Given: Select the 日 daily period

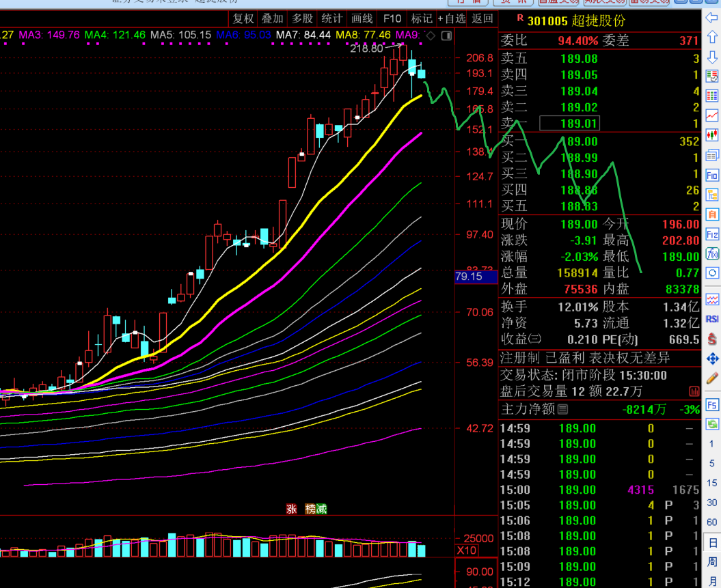Looking at the screenshot, I should click(711, 542).
